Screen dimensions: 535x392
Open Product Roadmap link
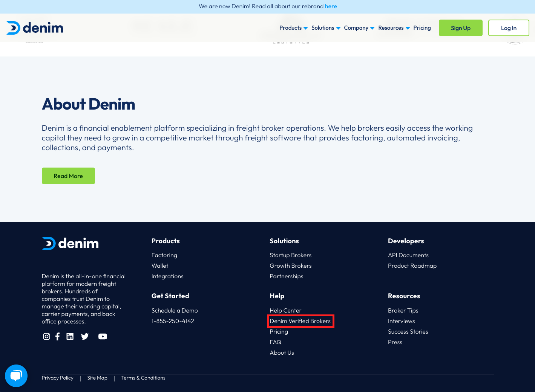tap(412, 266)
